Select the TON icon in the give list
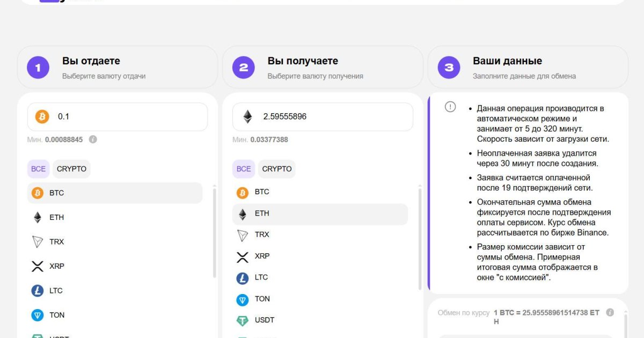Image resolution: width=644 pixels, height=338 pixels. (38, 315)
